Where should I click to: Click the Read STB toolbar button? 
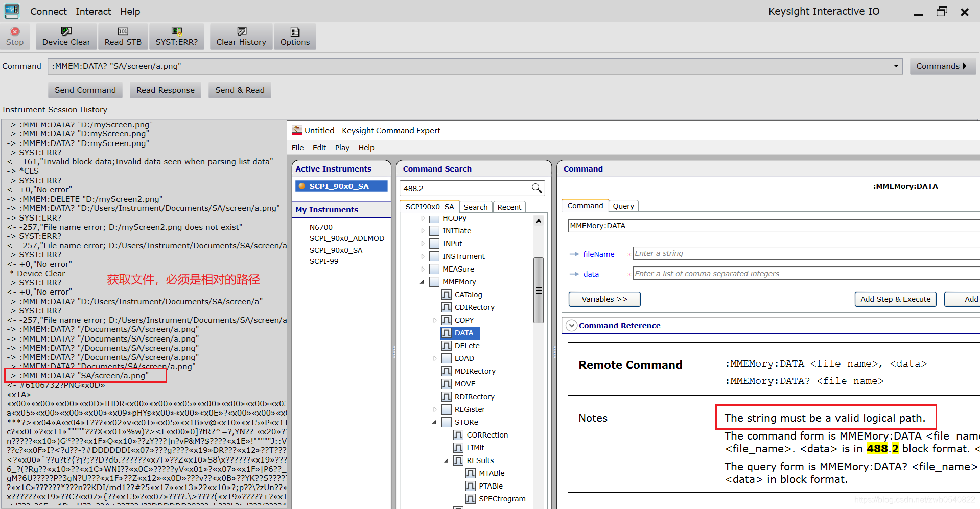(123, 37)
